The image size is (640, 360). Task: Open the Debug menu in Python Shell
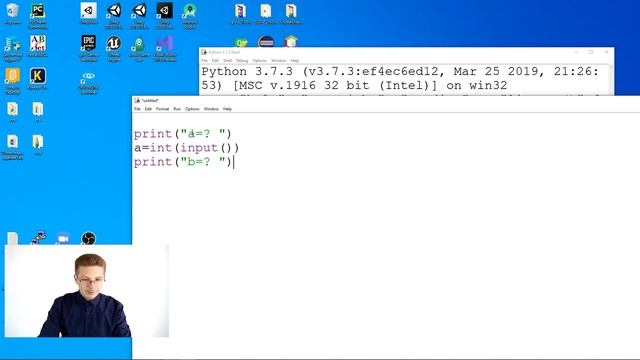(x=242, y=60)
